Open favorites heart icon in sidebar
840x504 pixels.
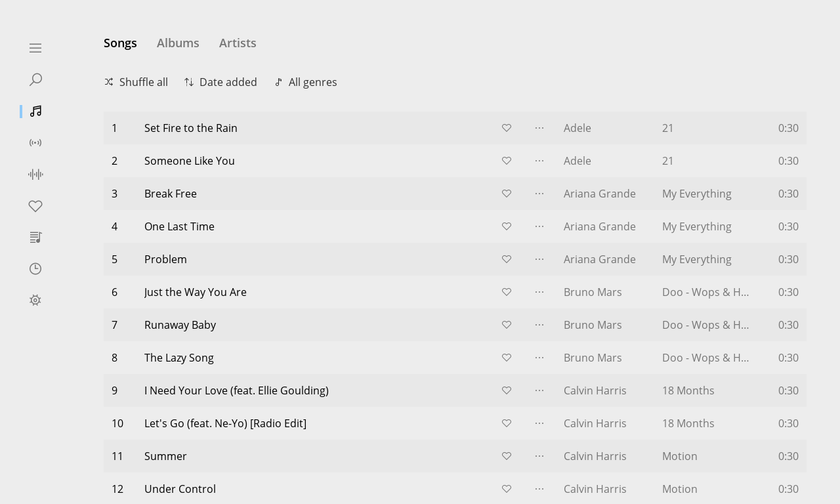tap(35, 205)
